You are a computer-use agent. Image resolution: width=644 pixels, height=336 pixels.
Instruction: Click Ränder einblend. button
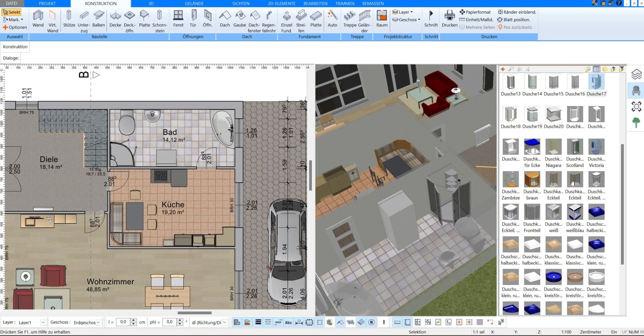517,12
